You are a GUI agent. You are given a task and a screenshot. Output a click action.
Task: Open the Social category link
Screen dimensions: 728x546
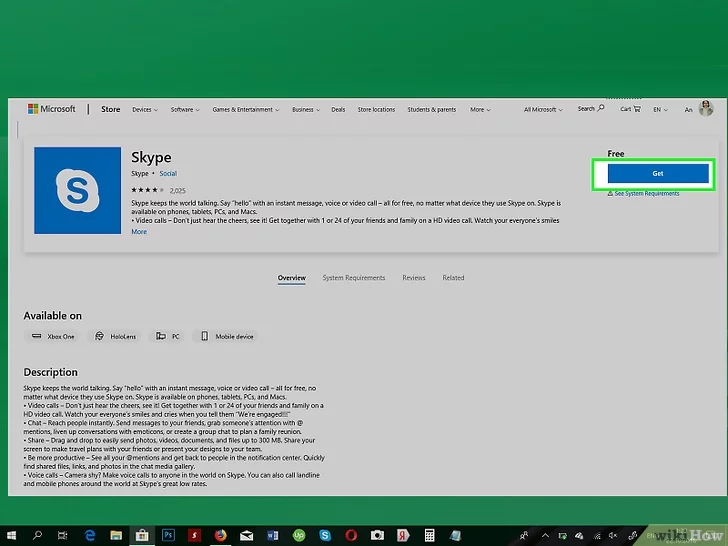(168, 173)
